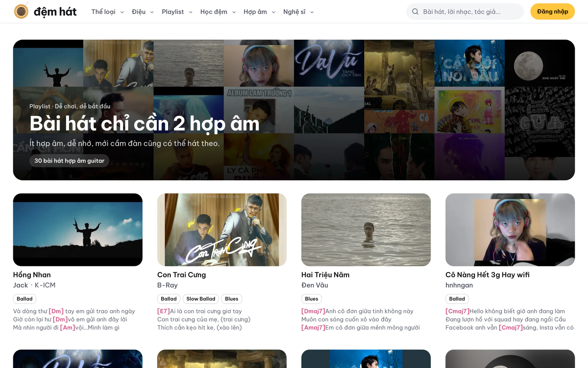Open artist Đen Vâu link
This screenshot has width=588, height=368.
click(x=315, y=285)
